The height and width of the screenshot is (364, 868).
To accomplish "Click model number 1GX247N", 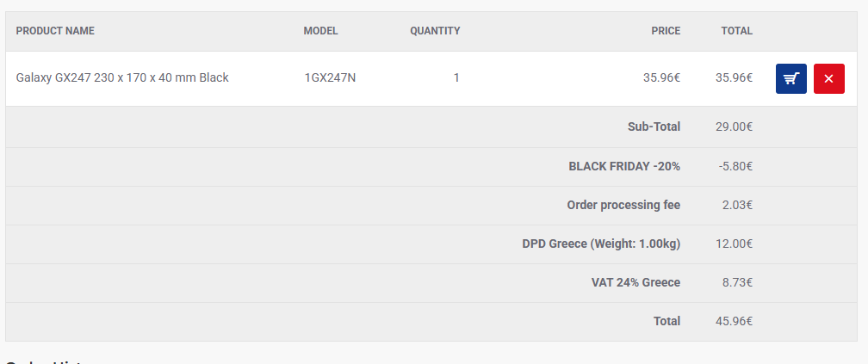I will 330,77.
